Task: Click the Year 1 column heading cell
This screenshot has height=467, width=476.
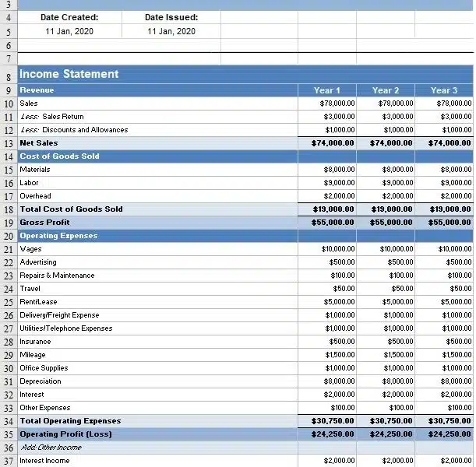Action: coord(327,90)
